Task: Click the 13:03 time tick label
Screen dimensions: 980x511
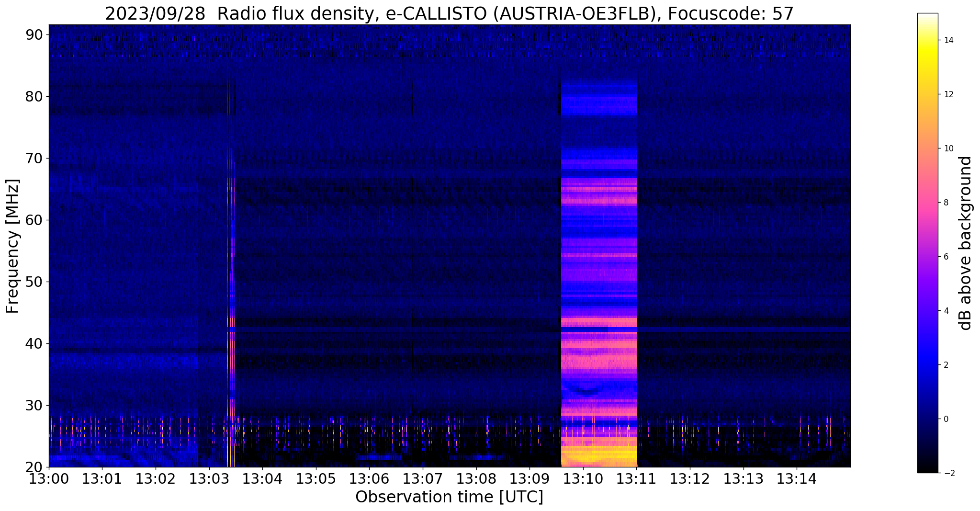Action: click(x=209, y=478)
